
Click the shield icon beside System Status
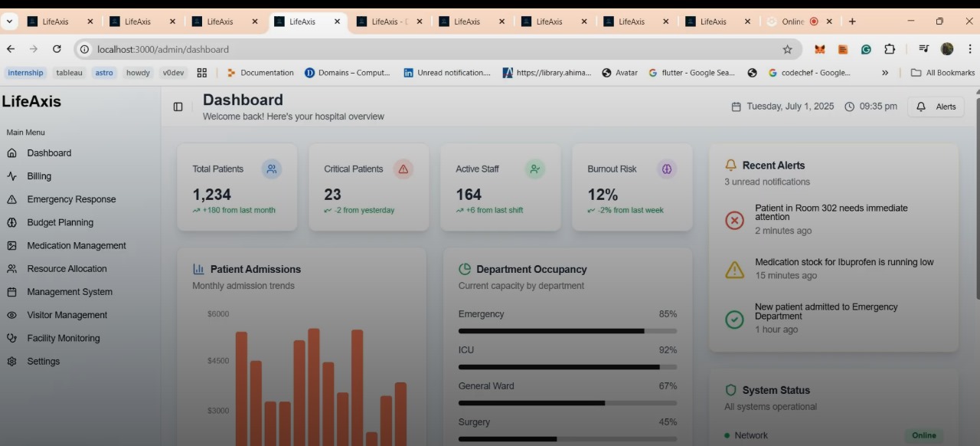click(730, 390)
